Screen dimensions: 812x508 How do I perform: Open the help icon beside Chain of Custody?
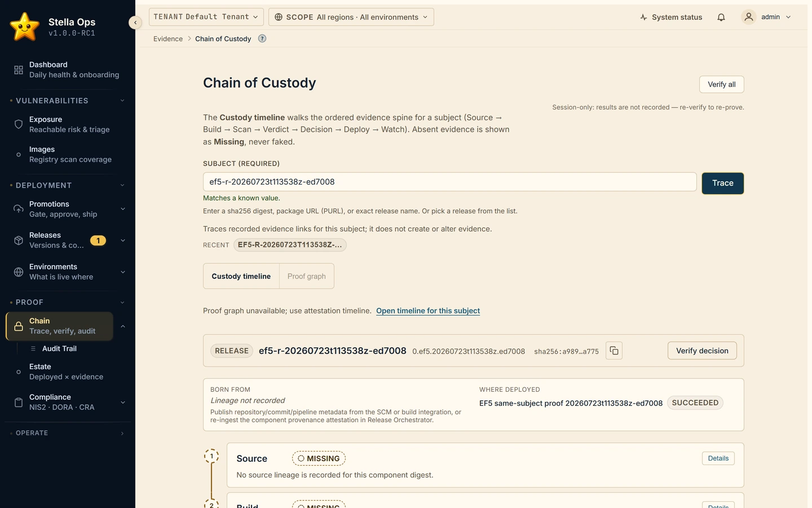click(262, 38)
